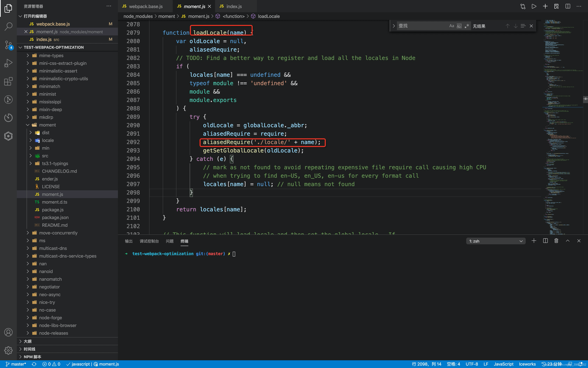
Task: Open the Extensions view
Action: click(8, 81)
